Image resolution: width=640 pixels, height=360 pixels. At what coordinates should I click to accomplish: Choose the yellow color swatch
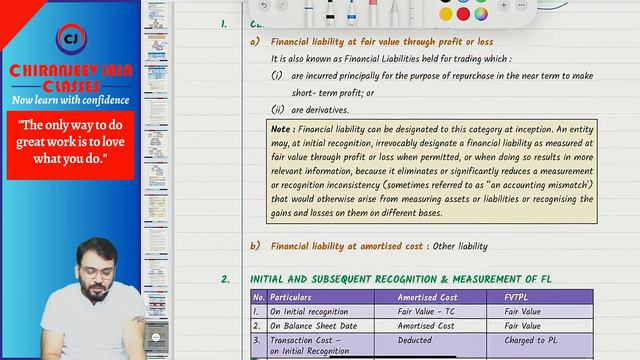pos(446,14)
